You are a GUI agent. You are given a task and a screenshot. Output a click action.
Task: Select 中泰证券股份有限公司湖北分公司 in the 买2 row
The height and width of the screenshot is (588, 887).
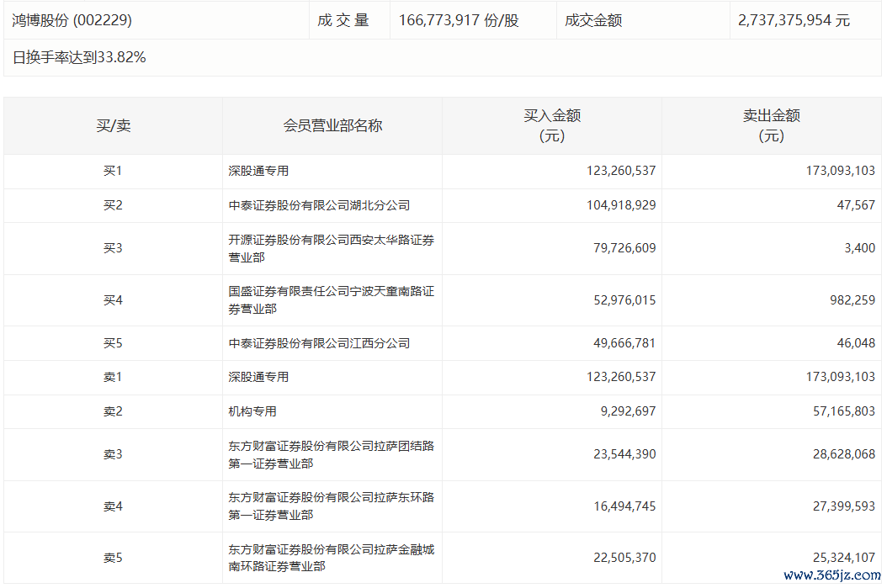point(319,205)
